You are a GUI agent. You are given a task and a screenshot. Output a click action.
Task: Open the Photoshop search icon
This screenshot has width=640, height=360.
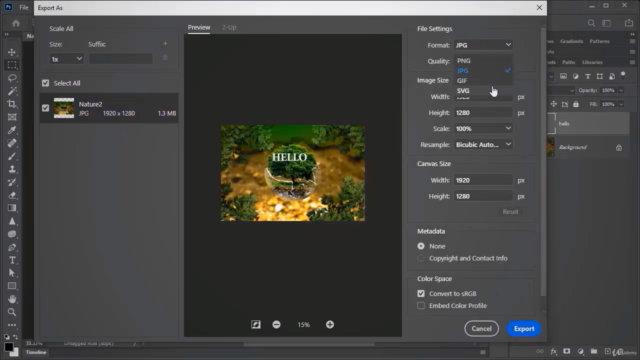point(591,23)
